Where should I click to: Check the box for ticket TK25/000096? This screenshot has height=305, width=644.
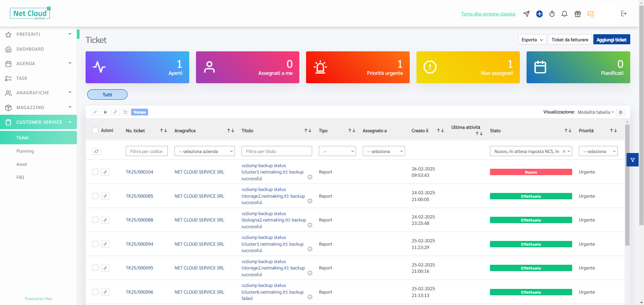[95, 292]
